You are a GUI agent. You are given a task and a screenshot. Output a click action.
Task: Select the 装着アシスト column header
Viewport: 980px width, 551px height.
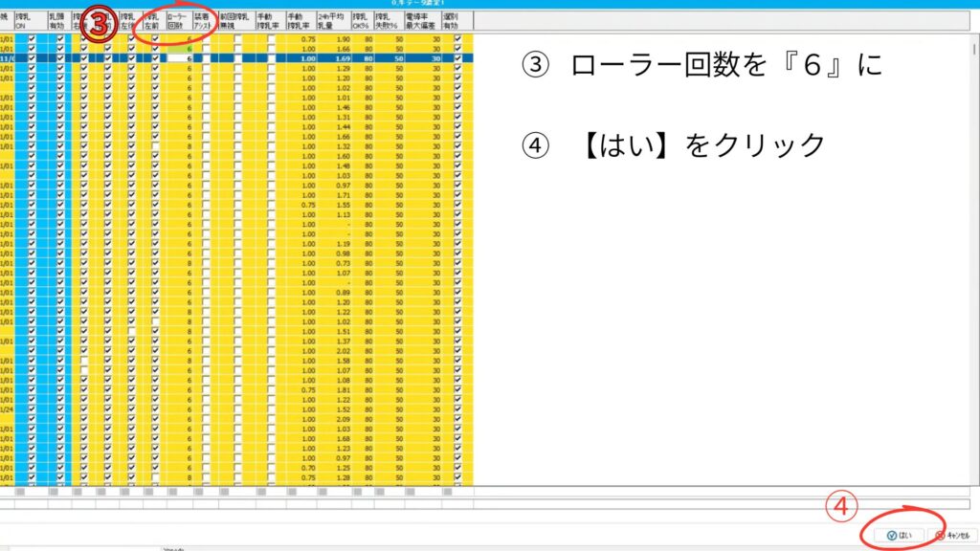click(x=203, y=22)
